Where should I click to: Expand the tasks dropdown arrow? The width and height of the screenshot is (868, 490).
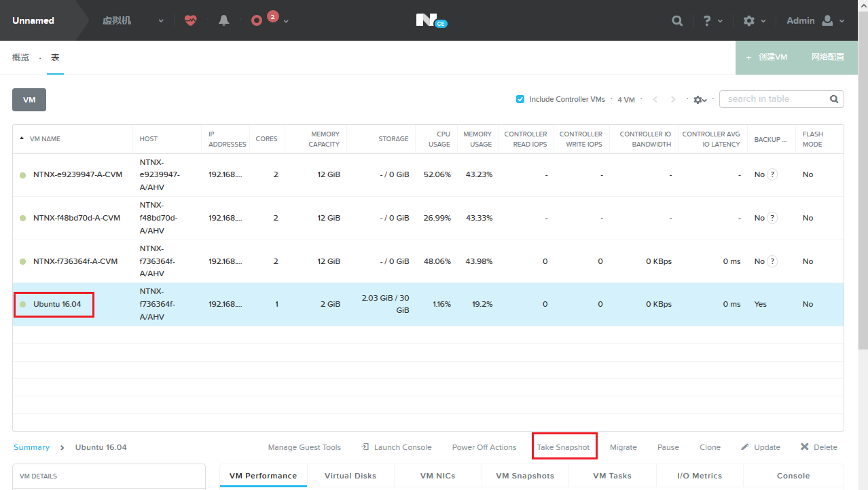coord(286,21)
